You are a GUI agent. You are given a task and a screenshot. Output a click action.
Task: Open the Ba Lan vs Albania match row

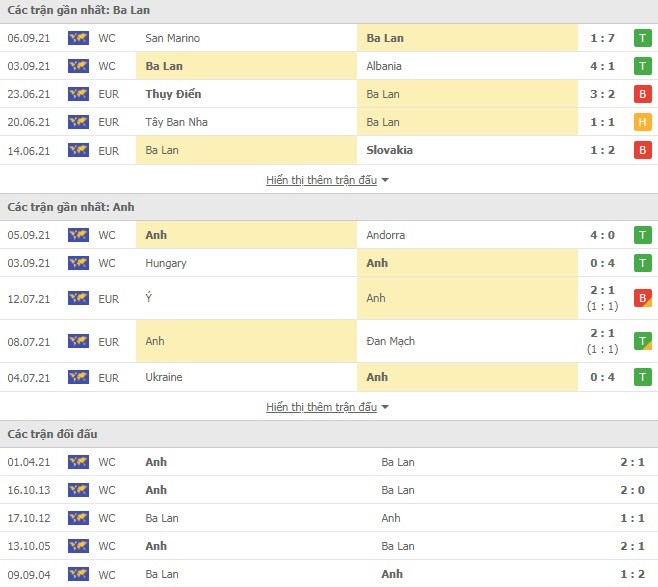(329, 66)
